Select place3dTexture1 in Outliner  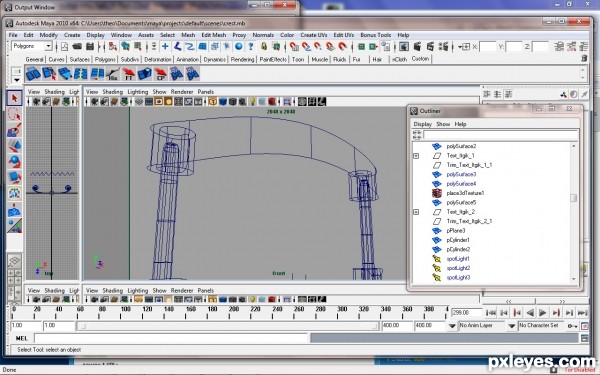[x=465, y=193]
